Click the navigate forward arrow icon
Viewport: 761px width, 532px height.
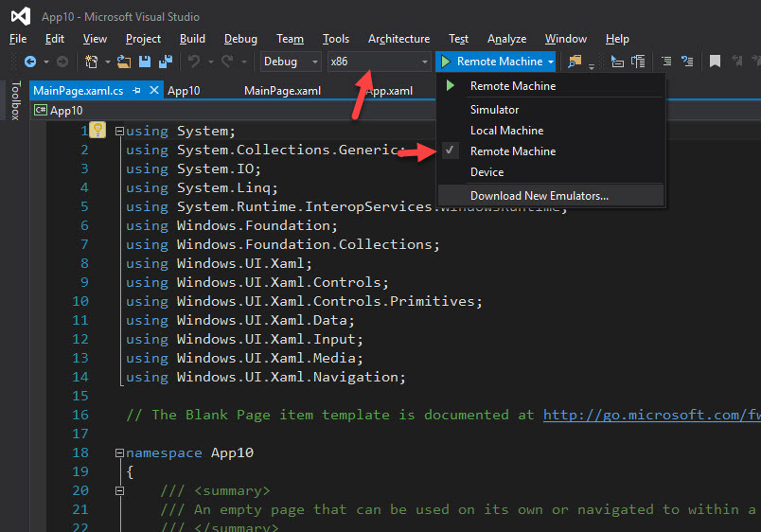point(62,62)
